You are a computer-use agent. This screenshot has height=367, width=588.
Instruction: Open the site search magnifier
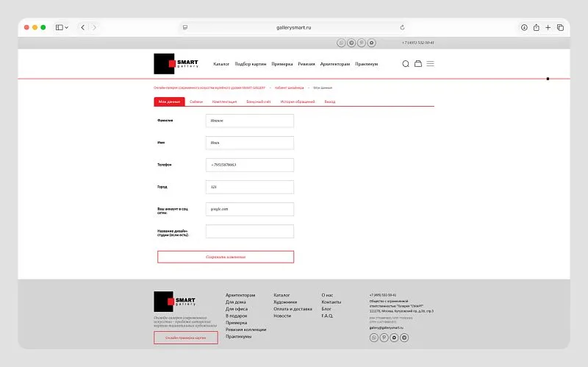(406, 64)
